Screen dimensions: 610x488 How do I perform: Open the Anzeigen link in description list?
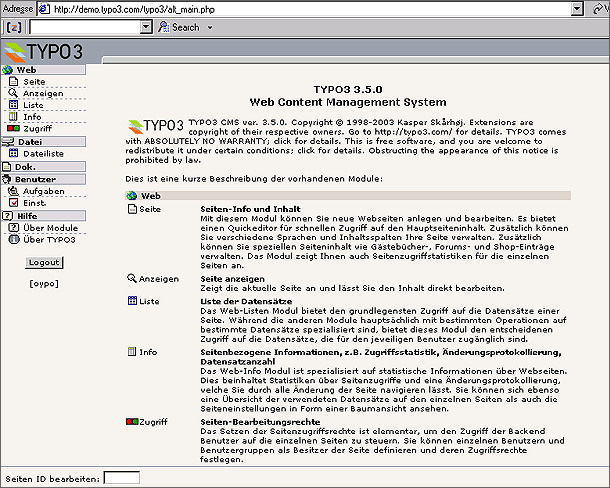[159, 279]
